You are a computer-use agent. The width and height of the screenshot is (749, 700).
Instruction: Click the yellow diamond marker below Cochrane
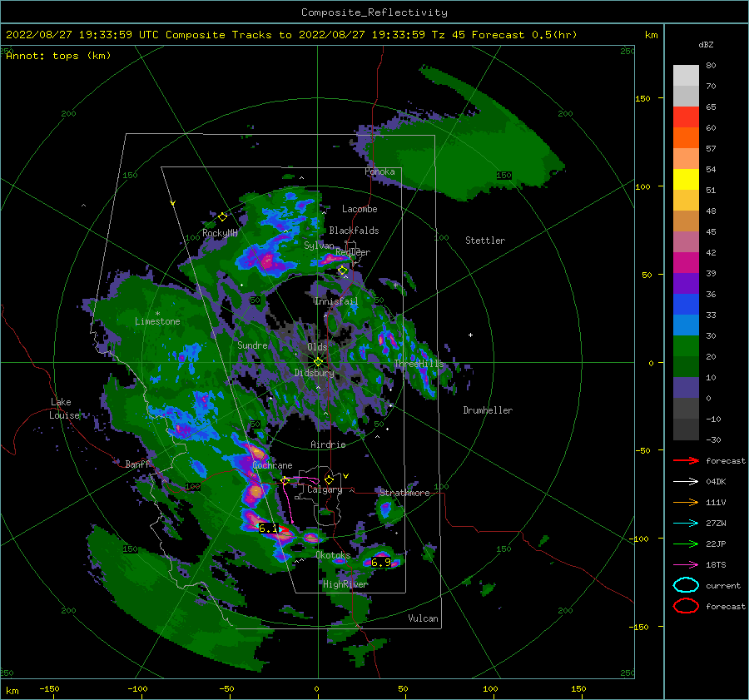point(285,481)
